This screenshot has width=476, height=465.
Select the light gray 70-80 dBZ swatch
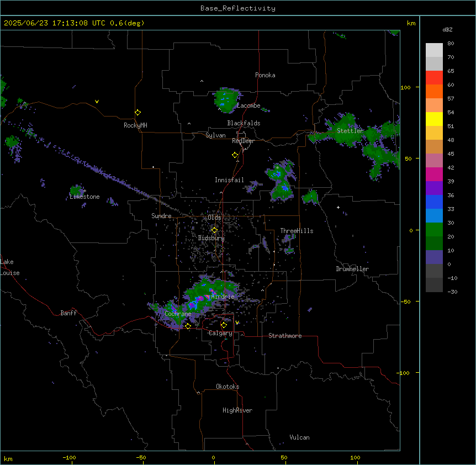click(x=434, y=50)
